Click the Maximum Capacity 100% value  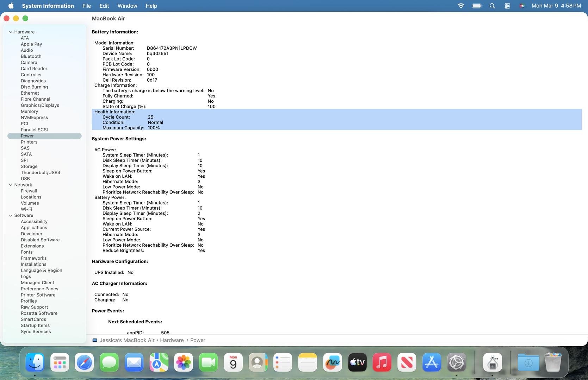[x=154, y=128]
